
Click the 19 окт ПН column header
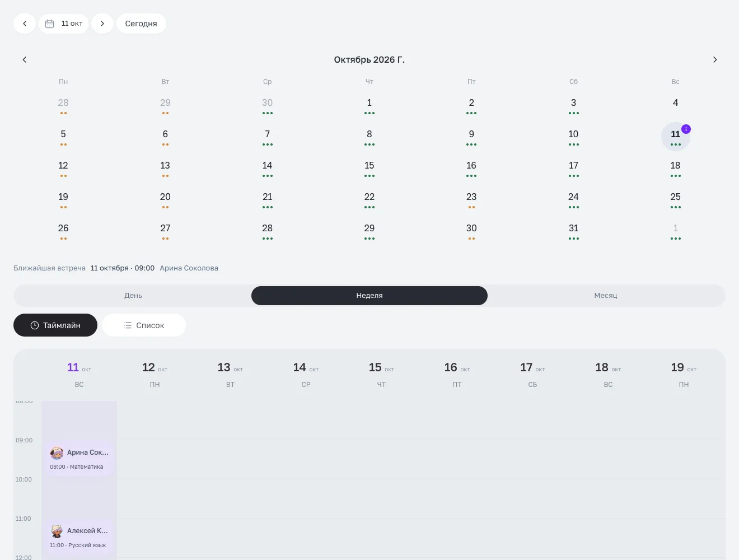684,375
